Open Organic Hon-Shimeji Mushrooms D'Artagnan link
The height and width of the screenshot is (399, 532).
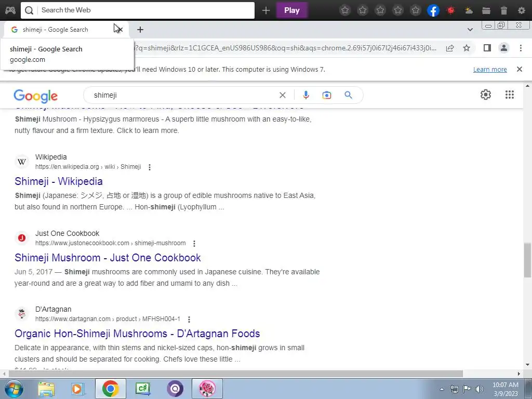[137, 334]
